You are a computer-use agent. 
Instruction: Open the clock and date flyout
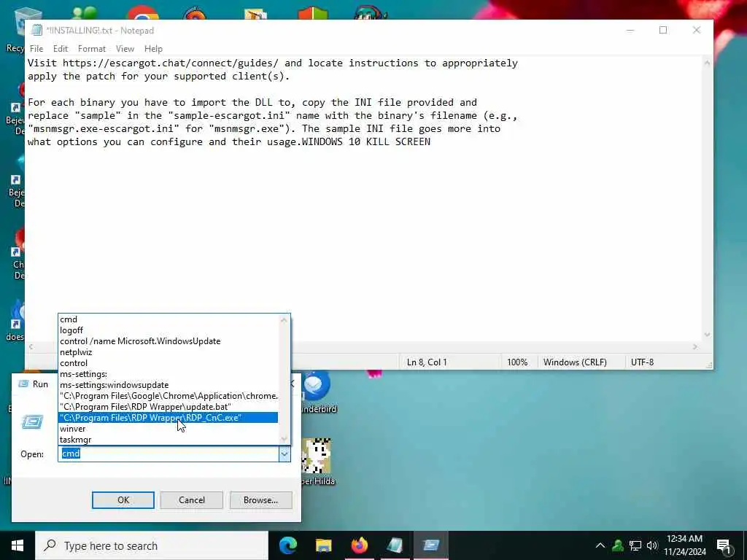coord(685,545)
